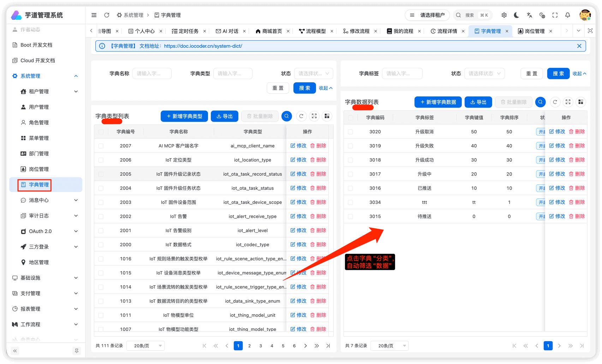Expand 字典数据列表 to fullscreen view
Image resolution: width=602 pixels, height=364 pixels.
tap(568, 102)
